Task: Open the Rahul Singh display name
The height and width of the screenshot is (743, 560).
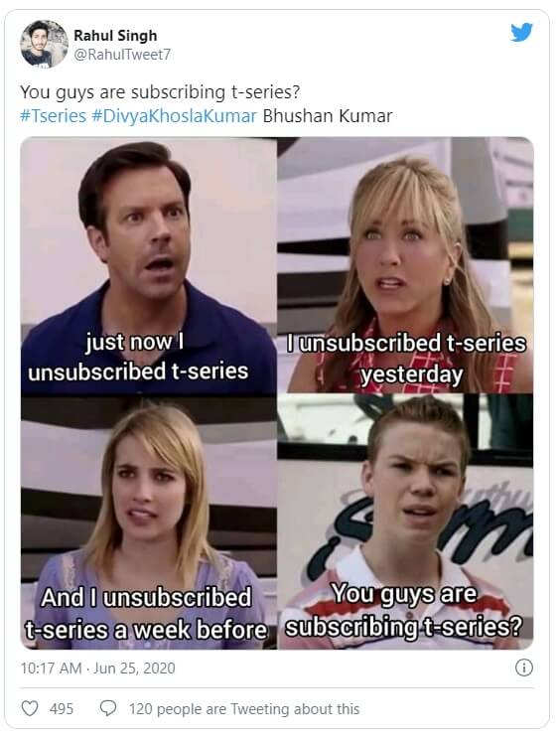Action: tap(115, 36)
